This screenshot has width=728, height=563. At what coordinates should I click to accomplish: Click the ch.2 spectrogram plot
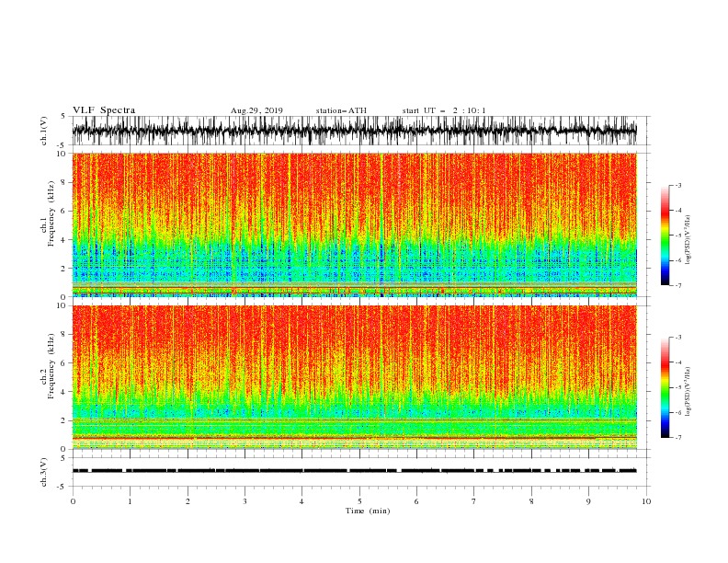tap(355, 377)
